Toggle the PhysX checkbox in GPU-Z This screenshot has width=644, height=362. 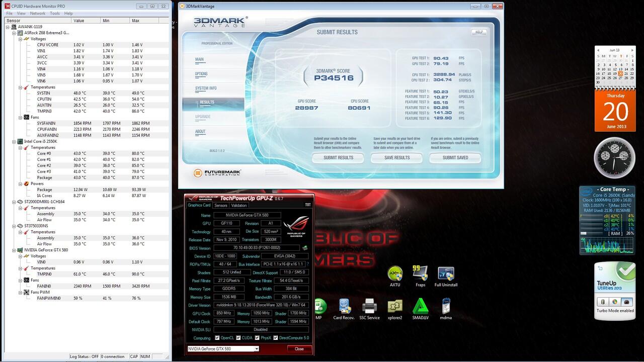[257, 338]
